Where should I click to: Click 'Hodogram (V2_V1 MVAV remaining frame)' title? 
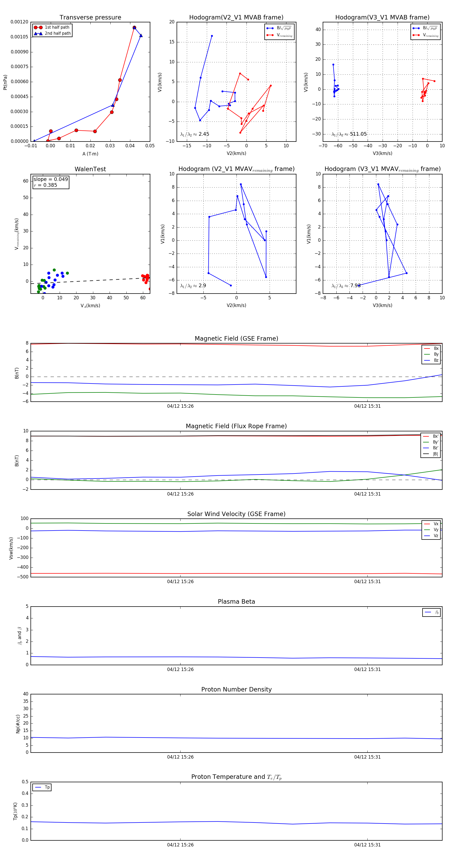click(236, 169)
